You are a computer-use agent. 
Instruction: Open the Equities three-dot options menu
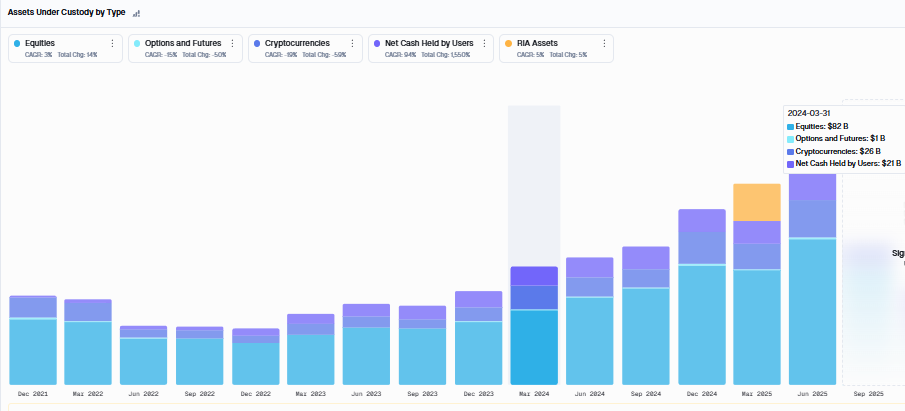pyautogui.click(x=113, y=43)
